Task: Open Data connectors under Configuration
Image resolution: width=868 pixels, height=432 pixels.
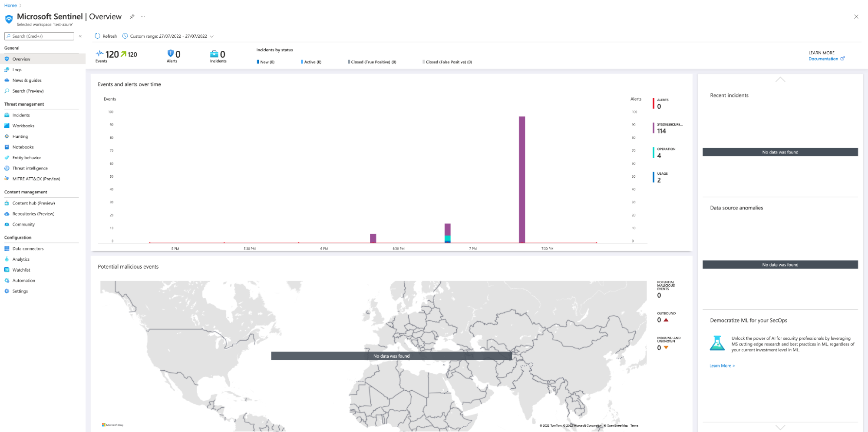Action: 28,249
